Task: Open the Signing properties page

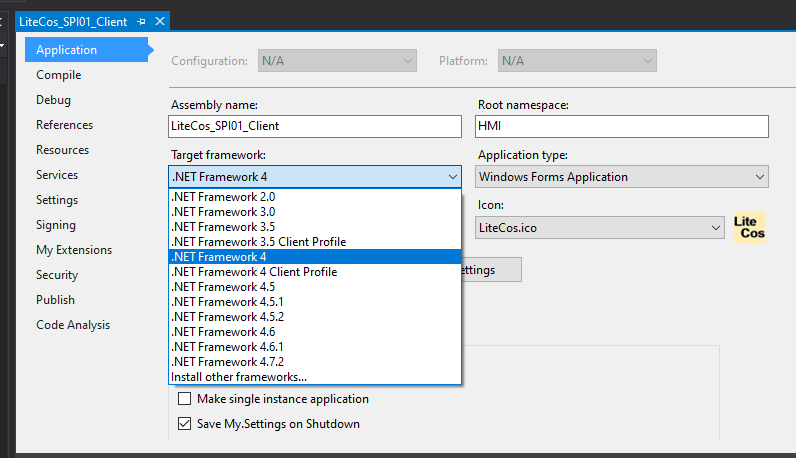Action: pos(56,224)
